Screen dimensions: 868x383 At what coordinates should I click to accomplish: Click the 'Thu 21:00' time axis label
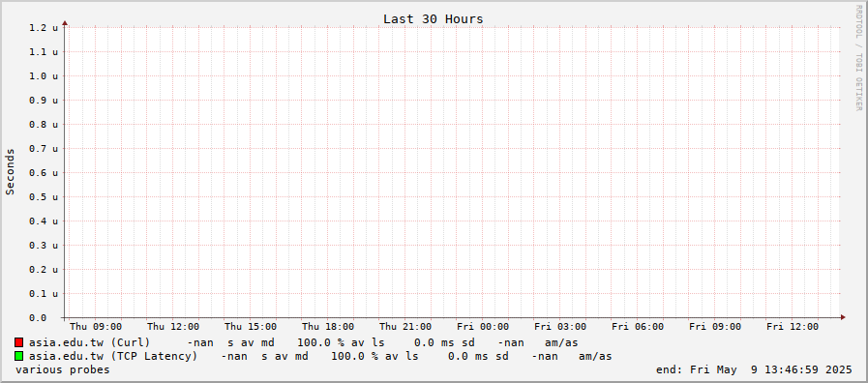[405, 327]
